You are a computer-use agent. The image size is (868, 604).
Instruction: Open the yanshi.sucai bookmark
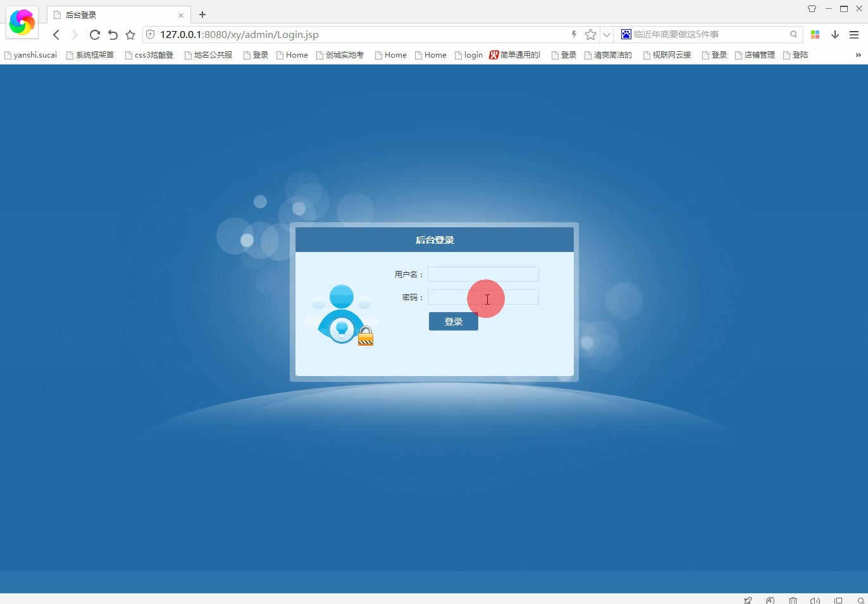tap(30, 55)
